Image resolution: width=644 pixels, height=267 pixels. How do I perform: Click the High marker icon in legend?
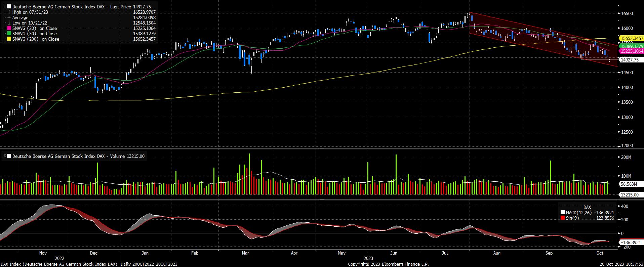click(9, 12)
